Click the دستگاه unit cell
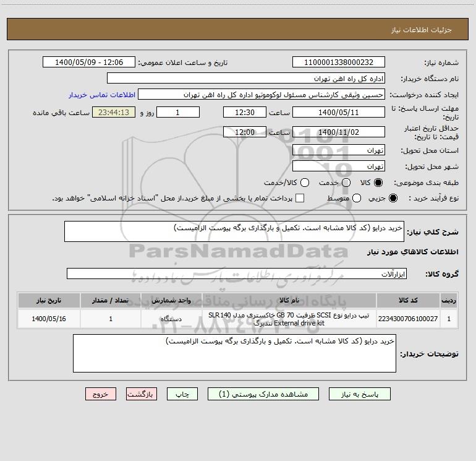 tap(171, 319)
